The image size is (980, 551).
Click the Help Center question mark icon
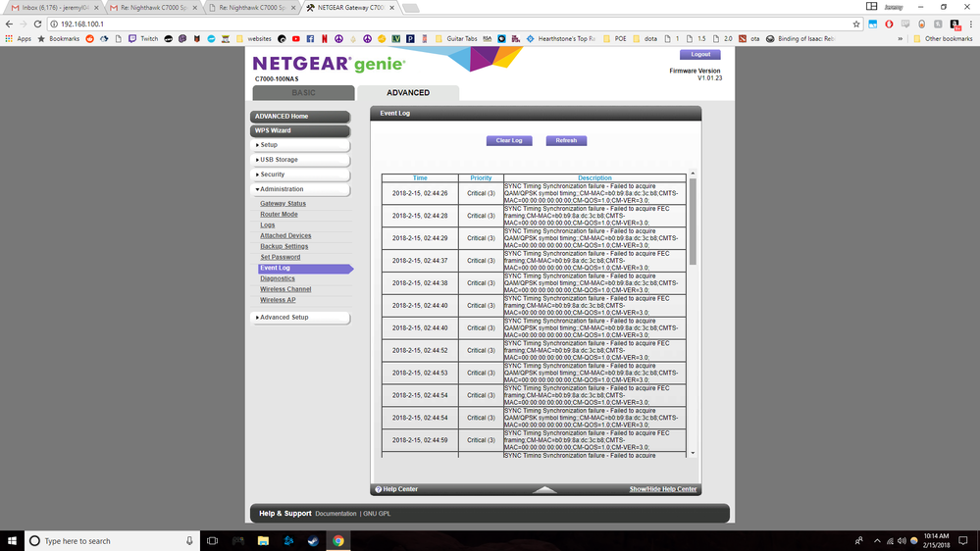(379, 489)
